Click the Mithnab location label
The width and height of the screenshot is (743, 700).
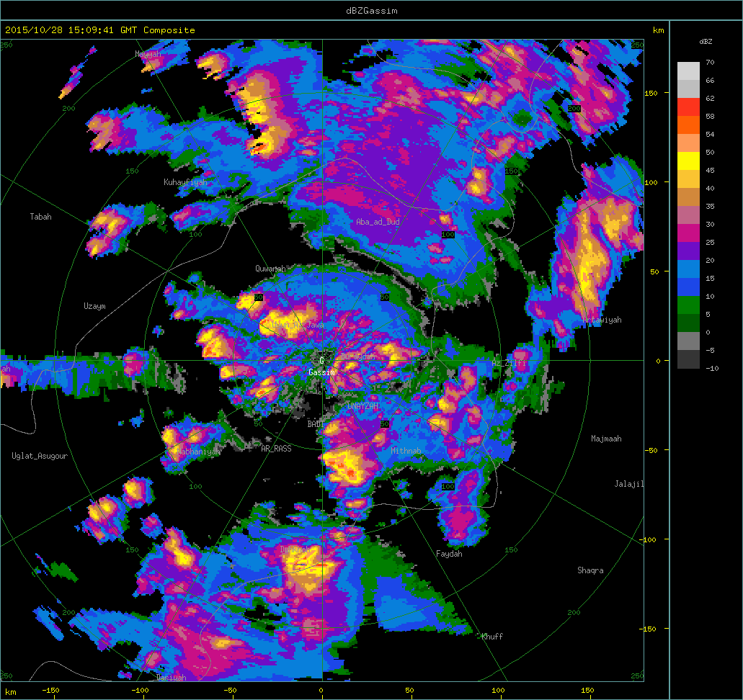(406, 451)
